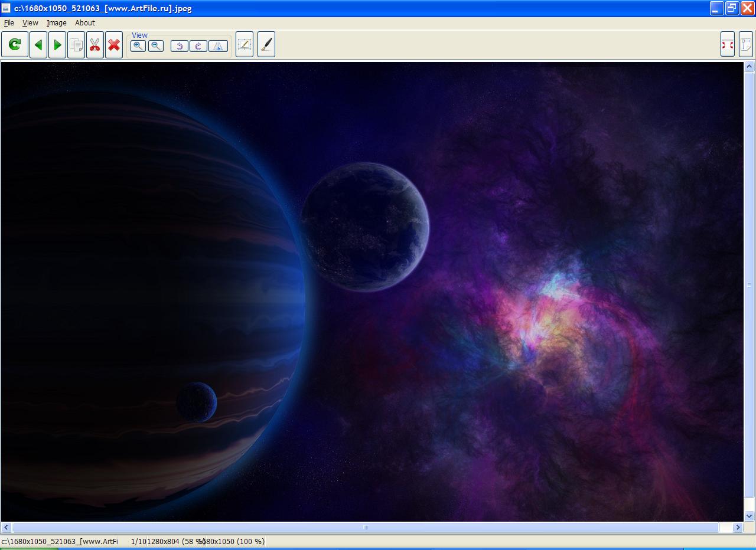Restore down the window
The height and width of the screenshot is (550, 756).
732,8
